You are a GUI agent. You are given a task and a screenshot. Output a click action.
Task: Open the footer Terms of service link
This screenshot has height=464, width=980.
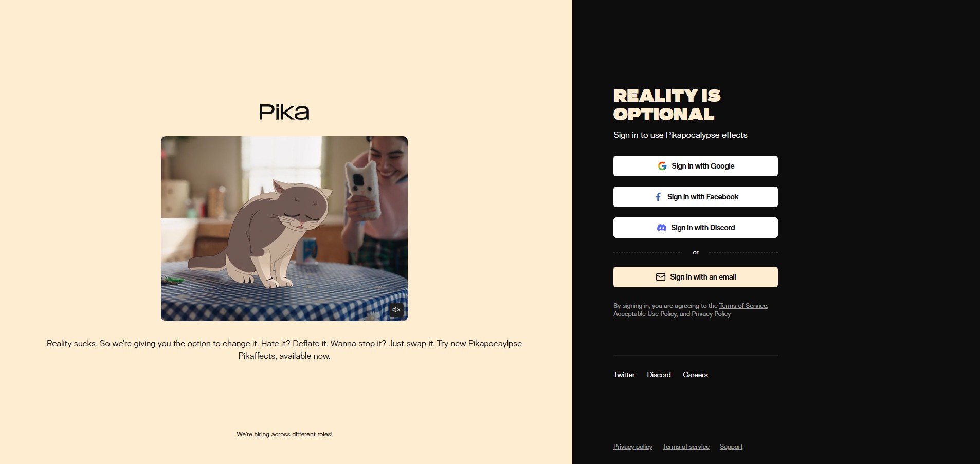tap(686, 447)
